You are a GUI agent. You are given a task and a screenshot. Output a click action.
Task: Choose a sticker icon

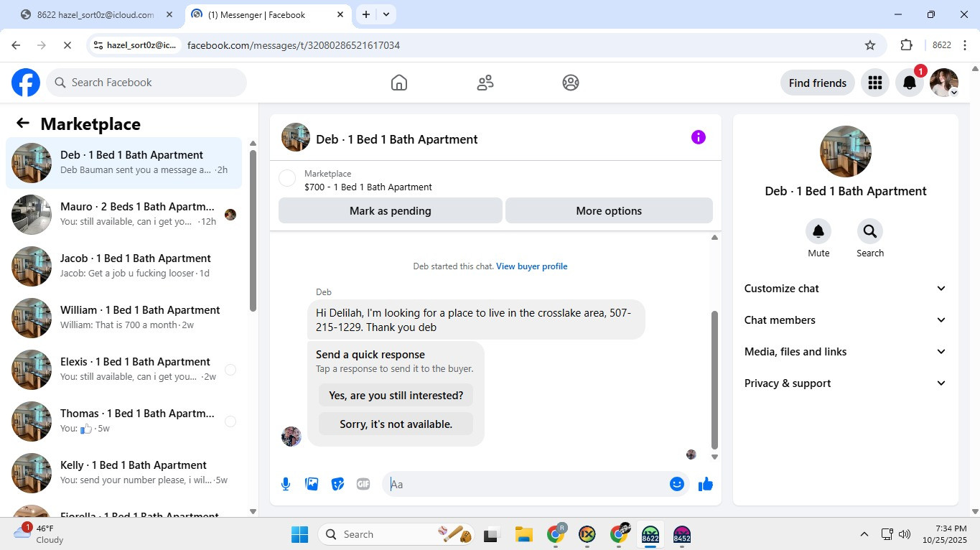click(x=337, y=484)
